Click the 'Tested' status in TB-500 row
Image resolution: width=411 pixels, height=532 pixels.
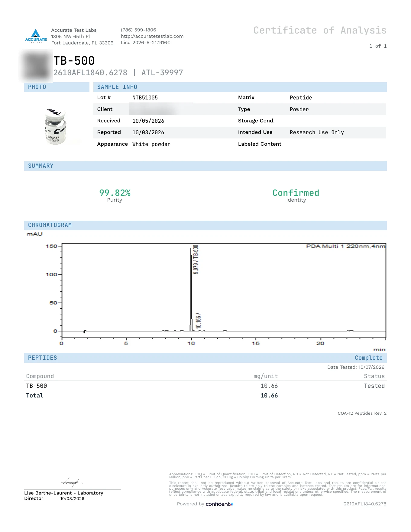point(374,386)
